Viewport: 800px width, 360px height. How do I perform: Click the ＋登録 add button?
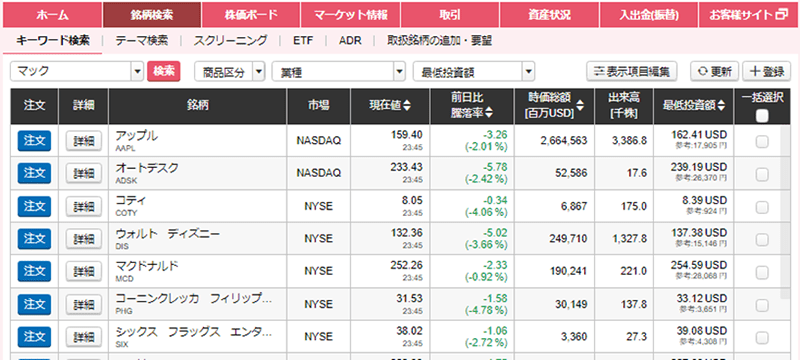766,72
